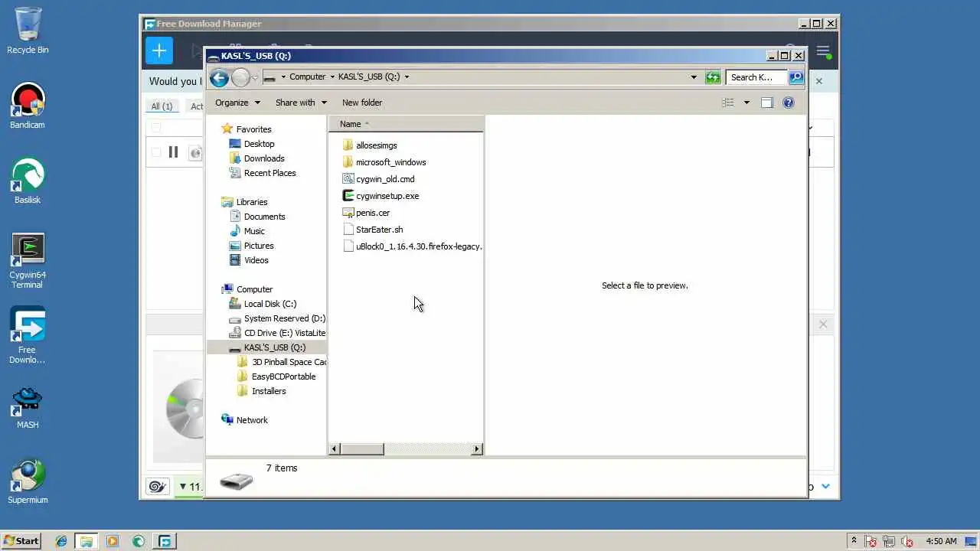Open Supermium desktop shortcut

coord(28,482)
